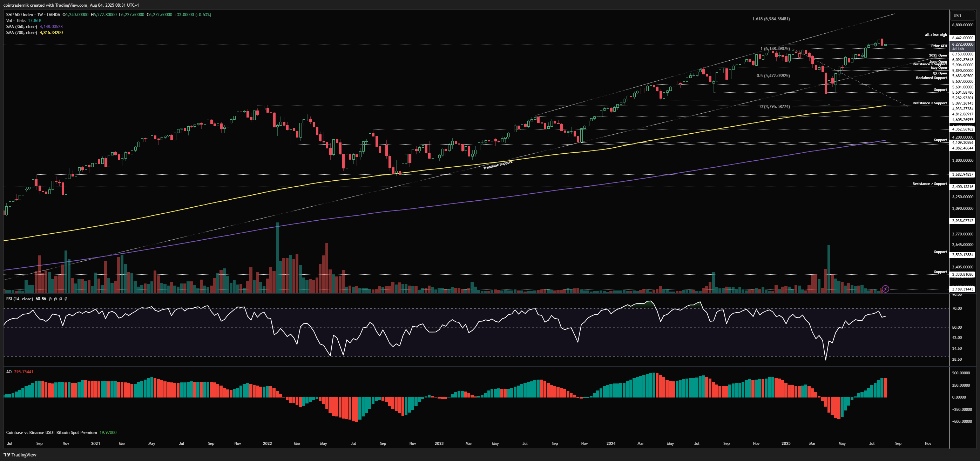
Task: Click the All-Time High annotation
Action: pos(936,35)
